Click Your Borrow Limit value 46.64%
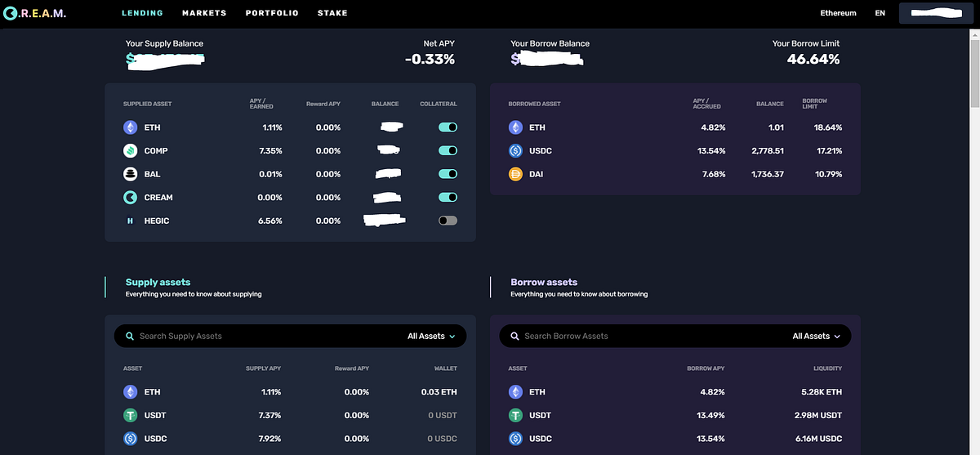Viewport: 980px width, 455px height. click(813, 59)
